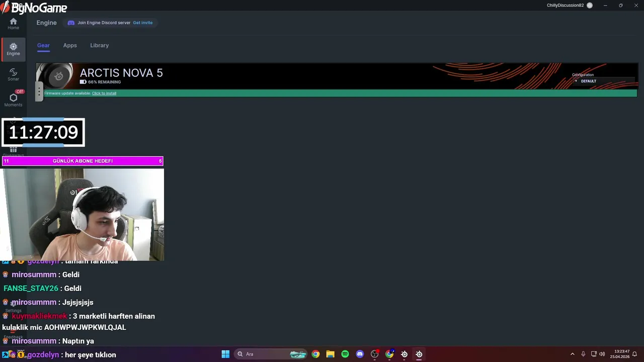Click the three-dot handle on the device card

pos(39,91)
